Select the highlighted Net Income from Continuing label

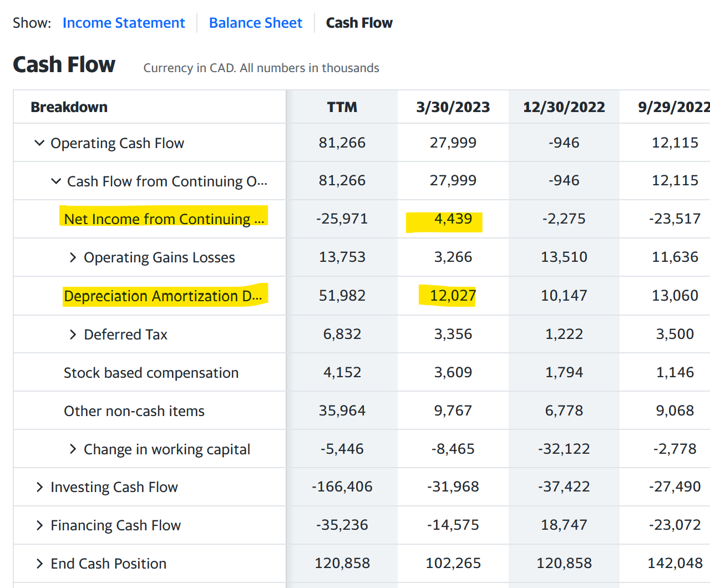pos(164,219)
